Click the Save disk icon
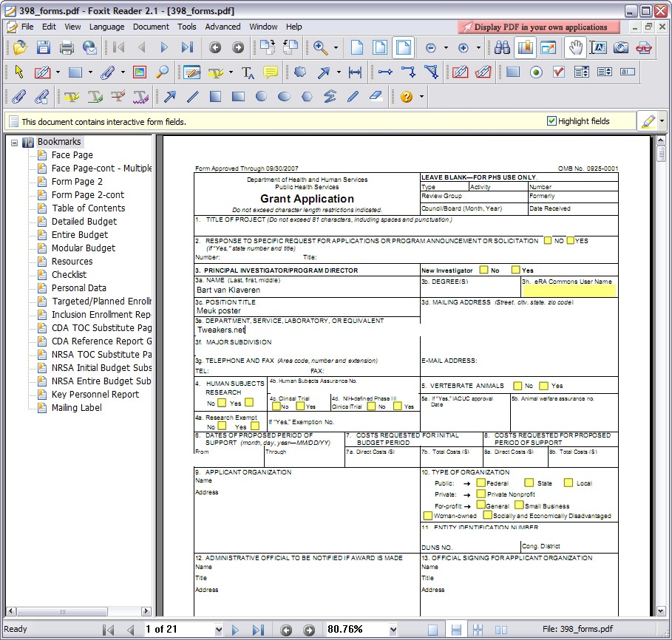Screen dimensions: 672x640 (x=43, y=48)
